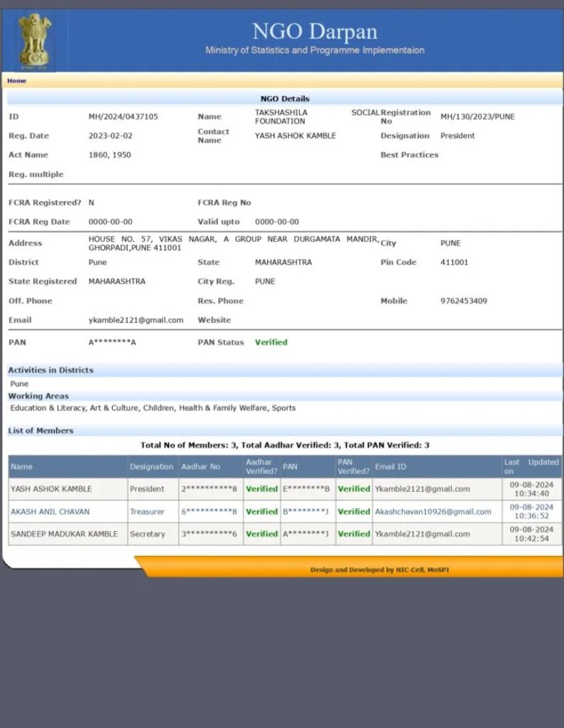
Task: Click the Designation value President in details
Action: pyautogui.click(x=457, y=136)
